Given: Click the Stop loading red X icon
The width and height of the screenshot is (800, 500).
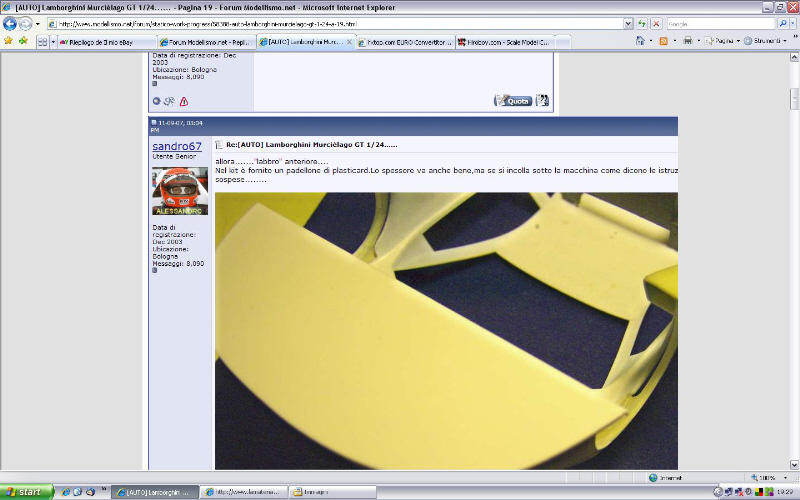Looking at the screenshot, I should tap(655, 23).
